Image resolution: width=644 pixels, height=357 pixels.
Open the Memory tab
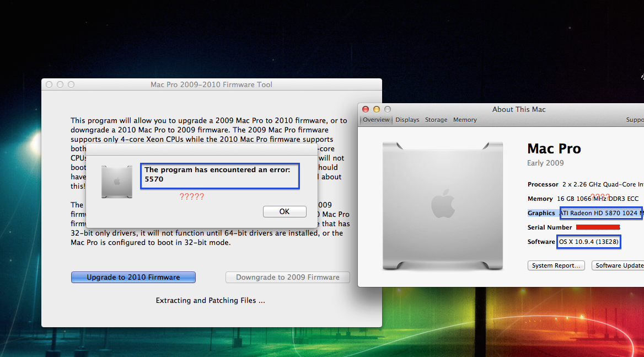[x=464, y=120]
